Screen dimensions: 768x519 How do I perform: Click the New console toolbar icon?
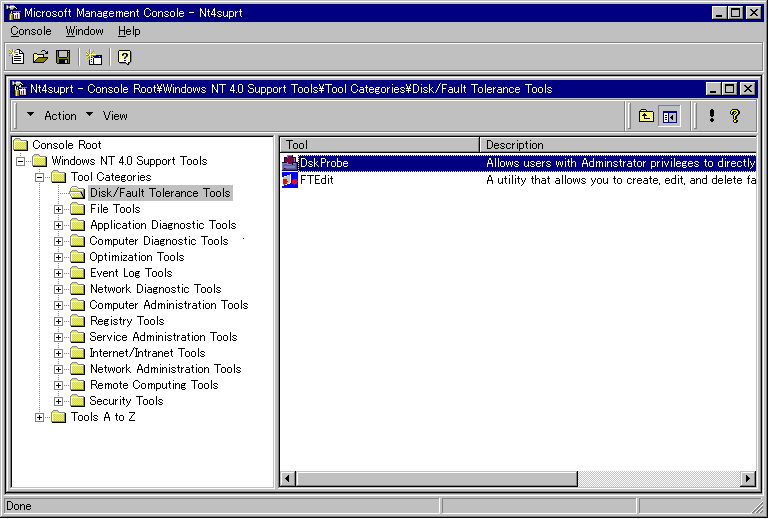point(17,57)
